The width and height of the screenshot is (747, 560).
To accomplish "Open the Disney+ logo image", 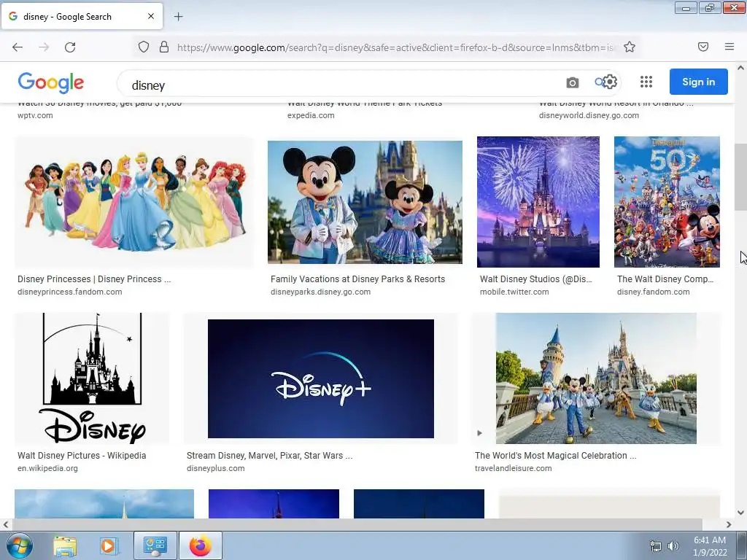I will tap(321, 378).
